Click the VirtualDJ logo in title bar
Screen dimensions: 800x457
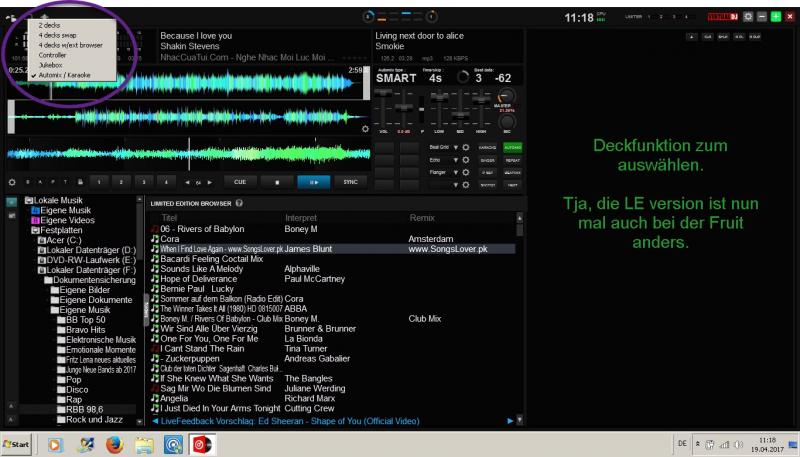(722, 17)
